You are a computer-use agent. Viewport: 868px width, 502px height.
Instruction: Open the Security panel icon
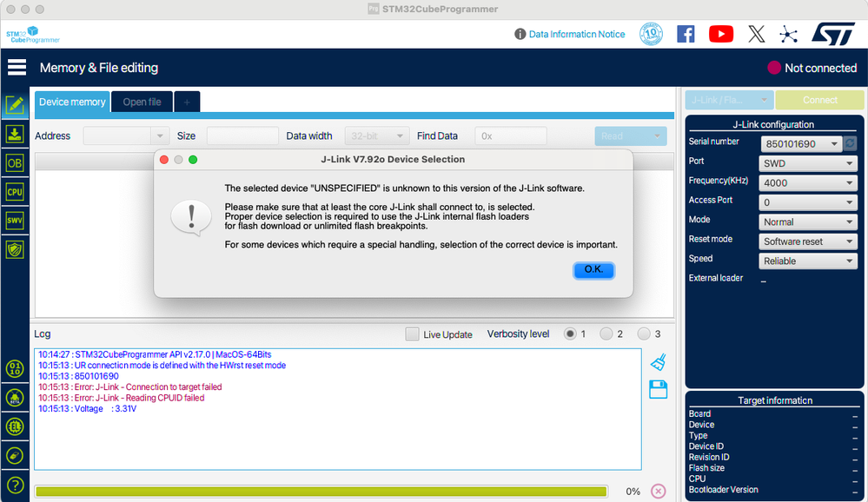pos(15,249)
